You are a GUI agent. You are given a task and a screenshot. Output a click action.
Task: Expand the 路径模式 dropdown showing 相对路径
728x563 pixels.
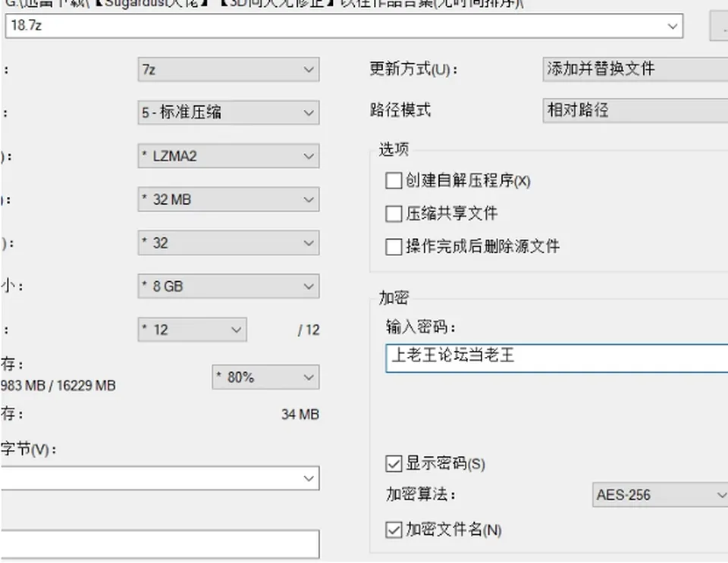(635, 111)
